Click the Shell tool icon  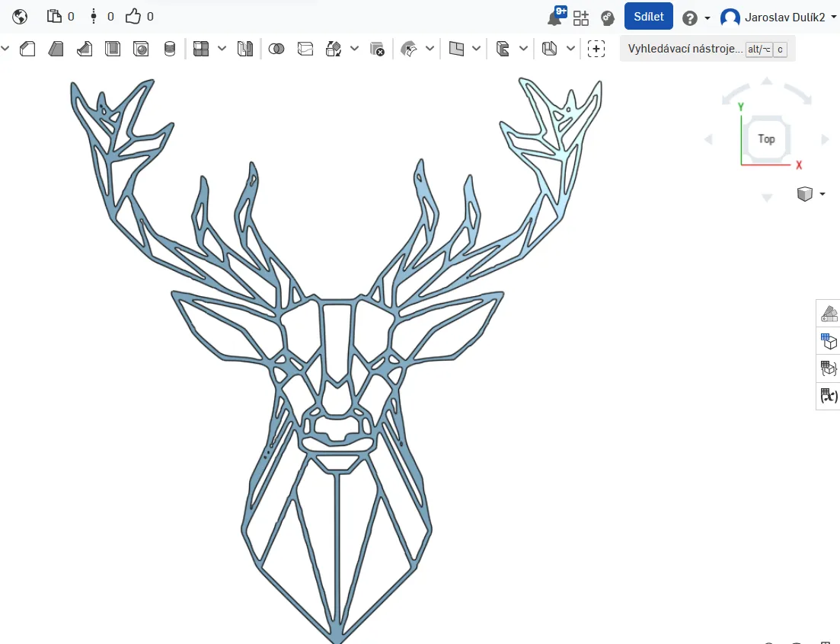click(x=113, y=49)
